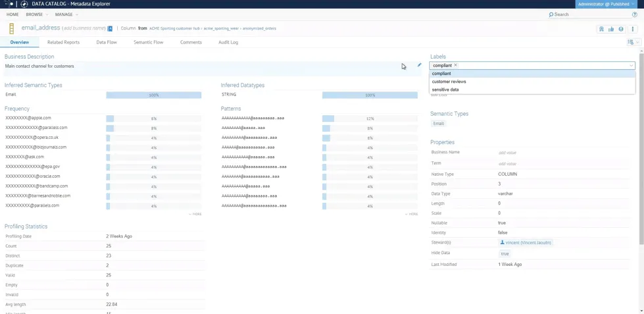Open ACME Sporting customer hub breadcrumb link
The image size is (644, 314).
click(x=175, y=29)
